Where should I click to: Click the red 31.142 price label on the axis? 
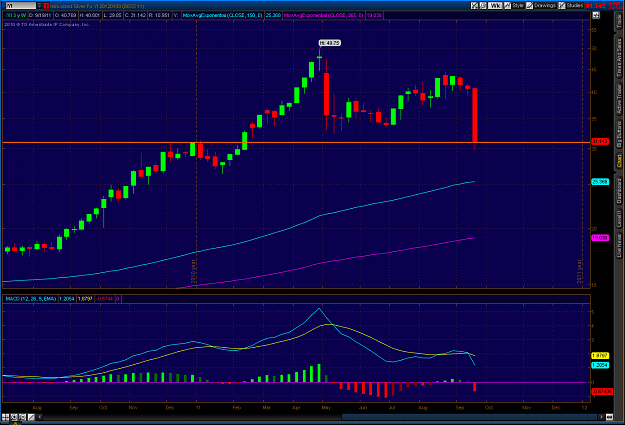pyautogui.click(x=600, y=142)
